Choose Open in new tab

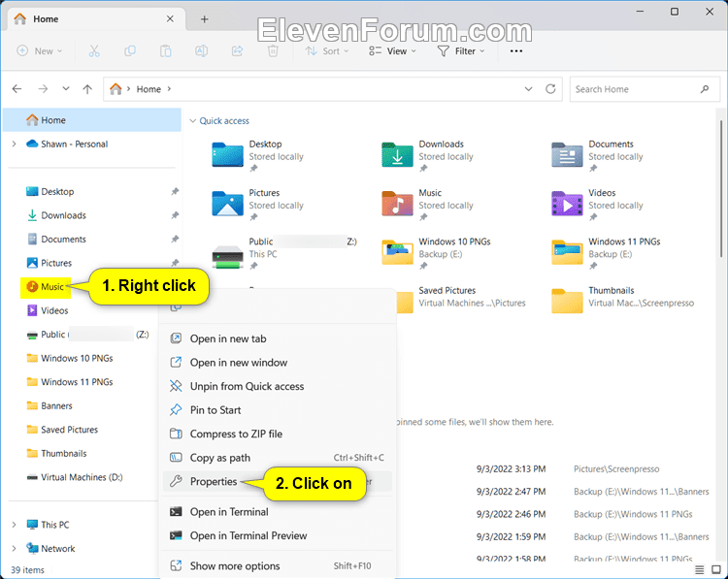coord(278,338)
